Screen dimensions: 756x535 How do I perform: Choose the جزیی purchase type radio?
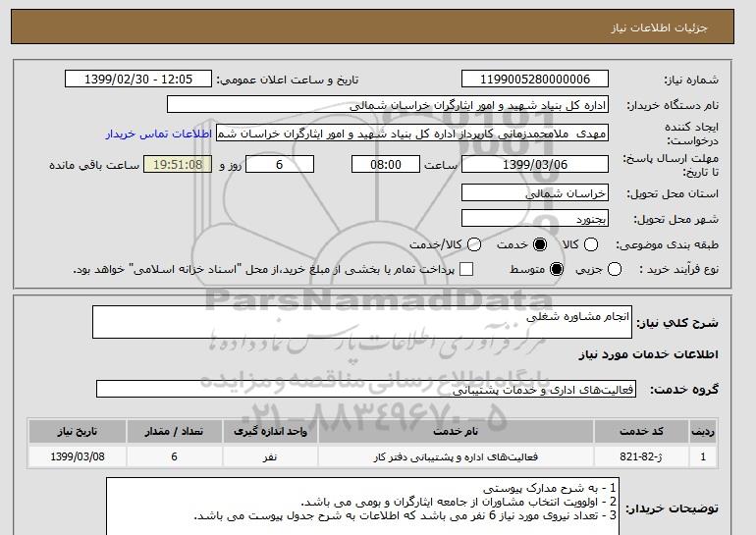coord(615,269)
